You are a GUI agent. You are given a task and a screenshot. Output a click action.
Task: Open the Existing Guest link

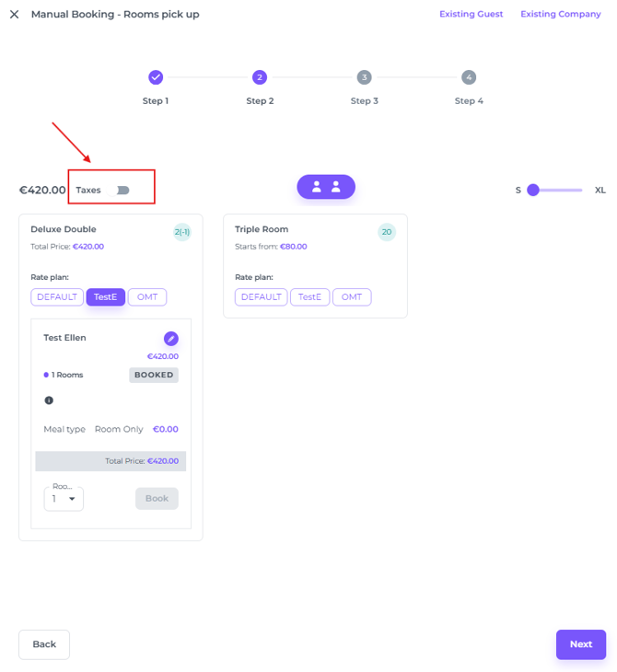(x=471, y=15)
